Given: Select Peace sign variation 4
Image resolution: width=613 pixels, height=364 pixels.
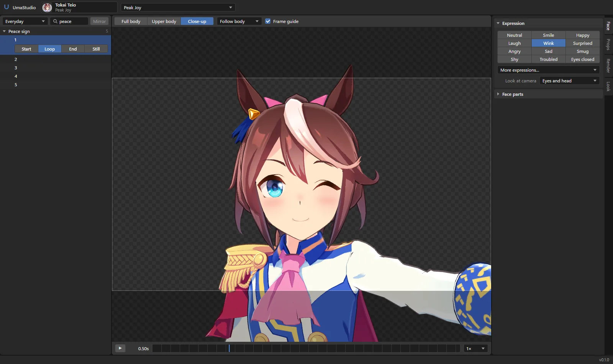Looking at the screenshot, I should pyautogui.click(x=56, y=76).
